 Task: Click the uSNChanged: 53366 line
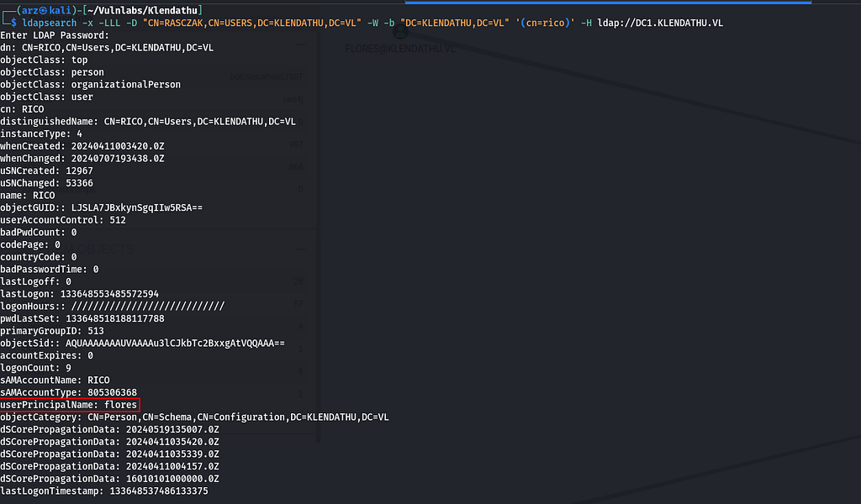pos(47,183)
